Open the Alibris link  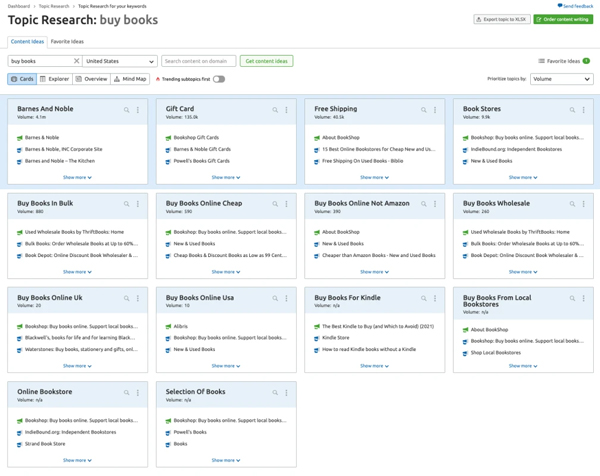click(x=181, y=326)
